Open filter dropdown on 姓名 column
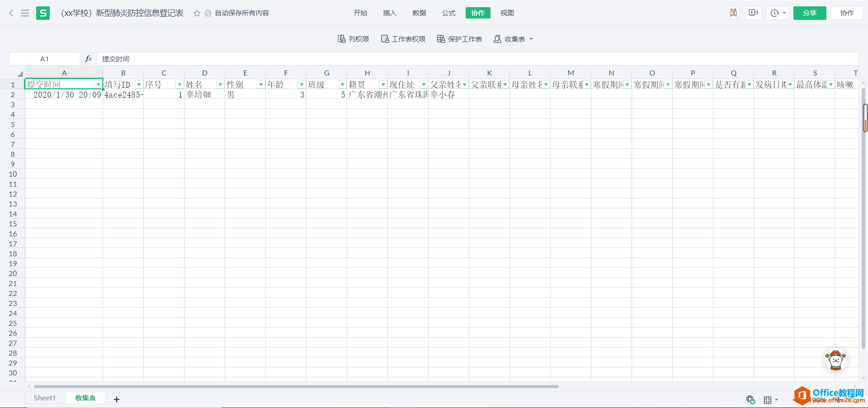868x408 pixels. [x=220, y=84]
